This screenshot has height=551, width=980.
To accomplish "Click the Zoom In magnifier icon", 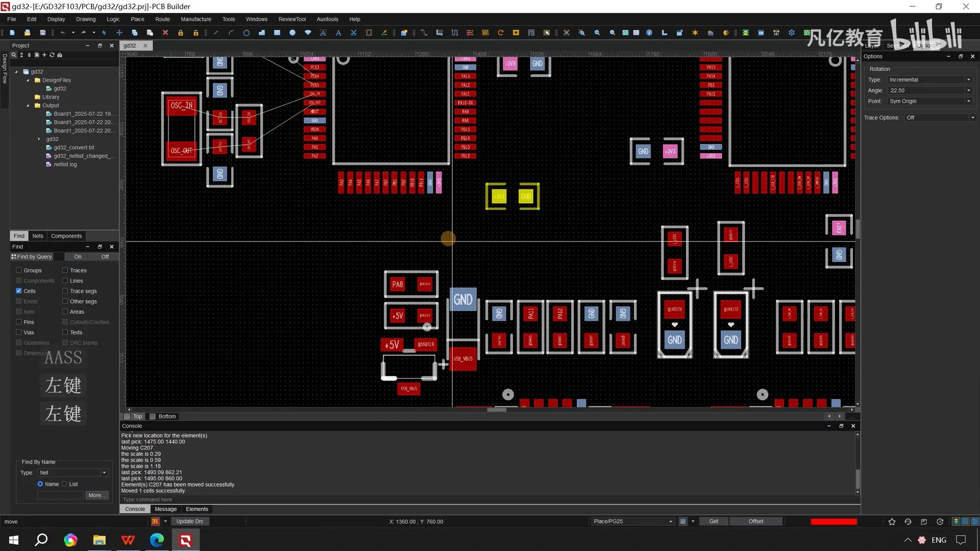I will click(x=597, y=33).
